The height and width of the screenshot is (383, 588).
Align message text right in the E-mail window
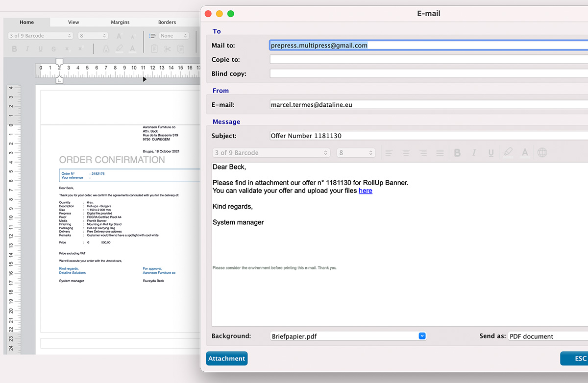click(423, 153)
